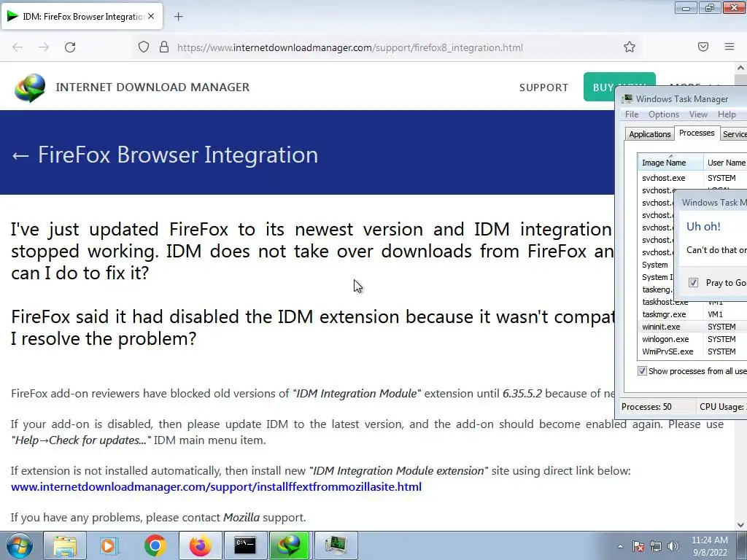Toggle Show processes from all users checkbox
Image resolution: width=747 pixels, height=560 pixels.
click(642, 371)
